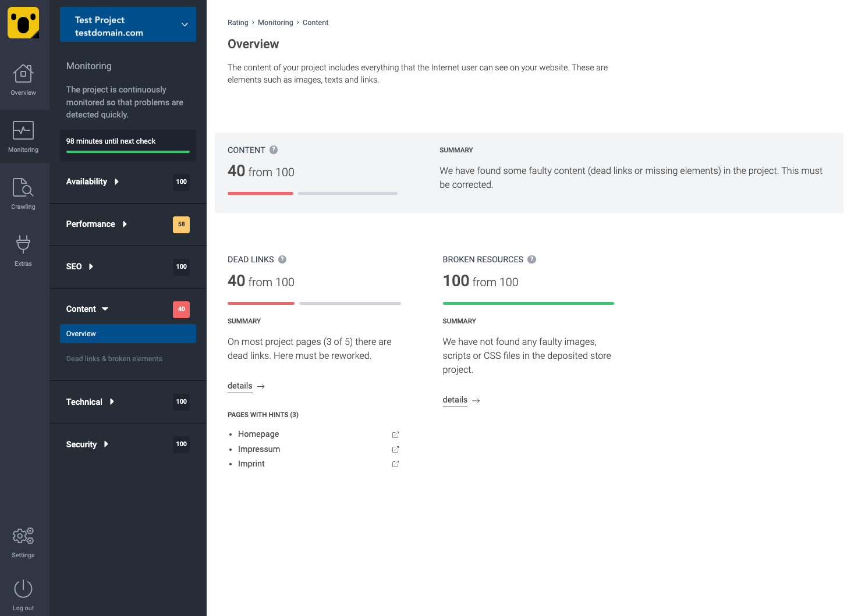Image resolution: width=865 pixels, height=616 pixels.
Task: Open Impressum external link icon
Action: coord(395,449)
